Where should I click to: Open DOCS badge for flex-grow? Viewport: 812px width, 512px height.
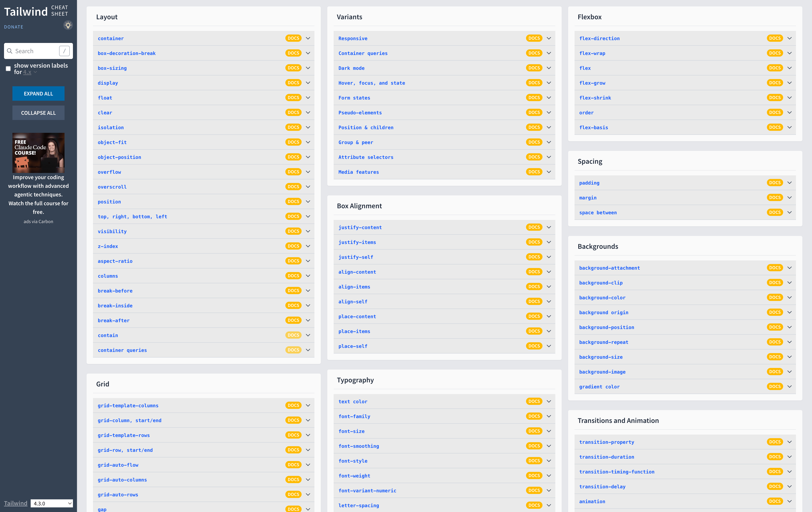(775, 83)
